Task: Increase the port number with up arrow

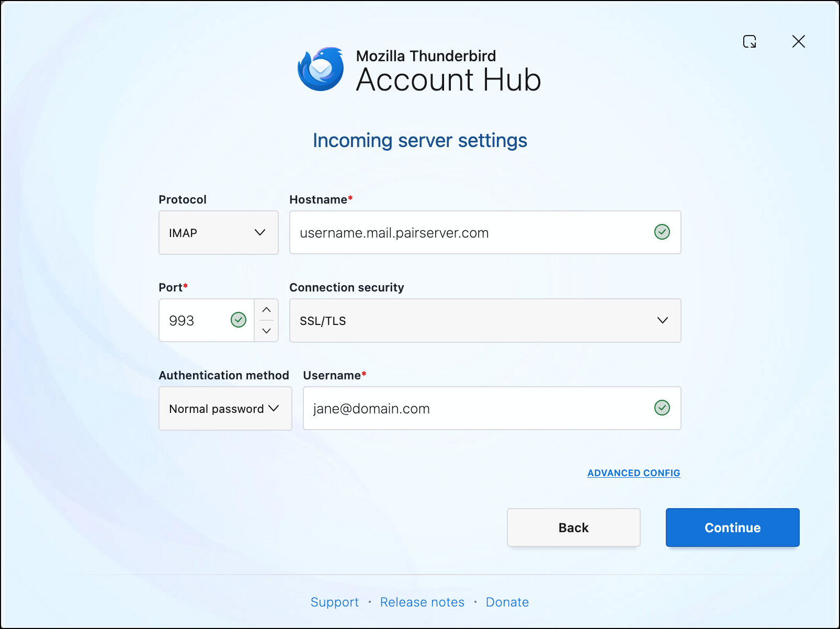Action: (x=266, y=310)
